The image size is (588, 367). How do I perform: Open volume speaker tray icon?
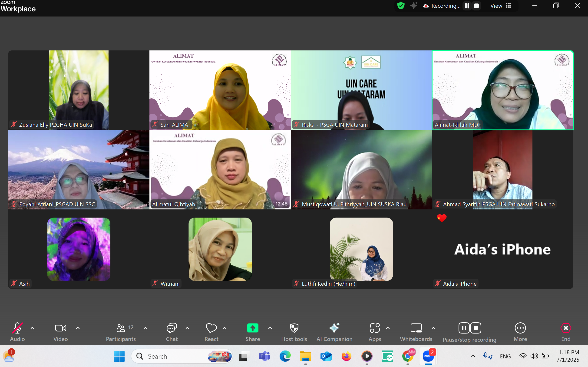click(534, 356)
